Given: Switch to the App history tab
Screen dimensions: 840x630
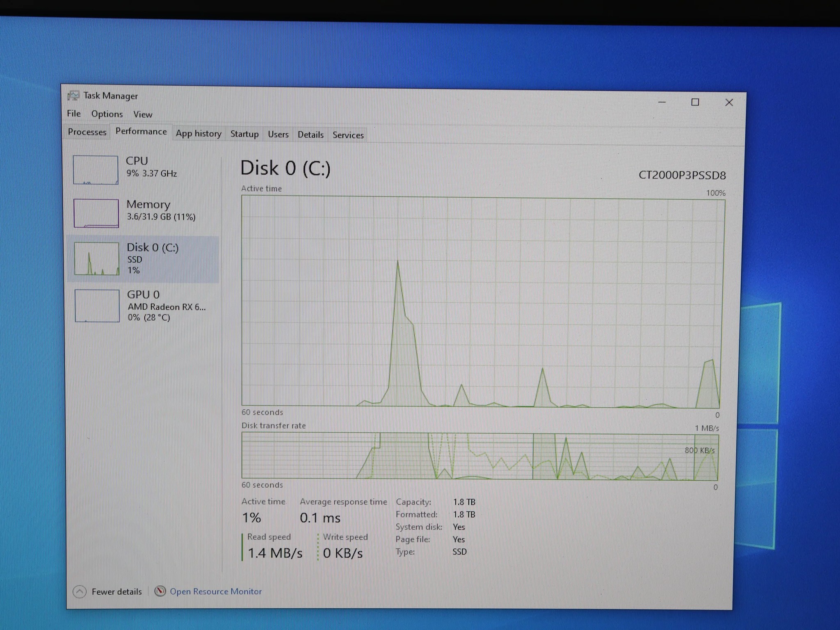Looking at the screenshot, I should point(199,133).
